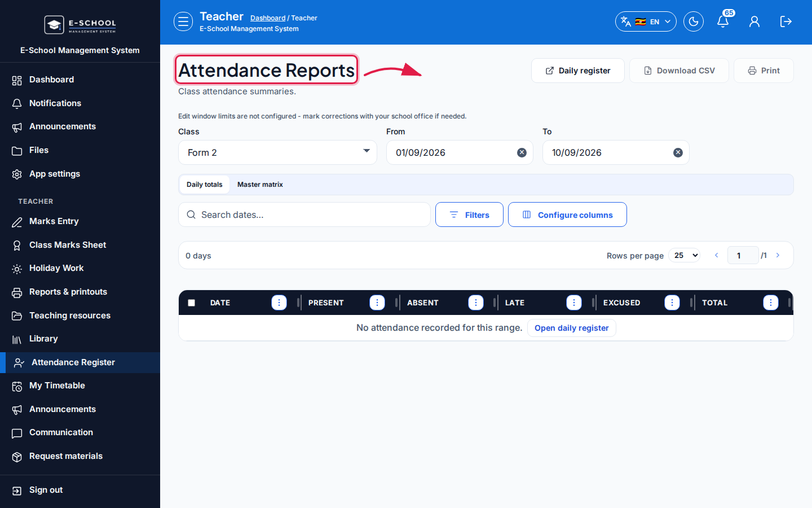Open PRESENT column options menu
The height and width of the screenshot is (508, 812).
pos(377,303)
